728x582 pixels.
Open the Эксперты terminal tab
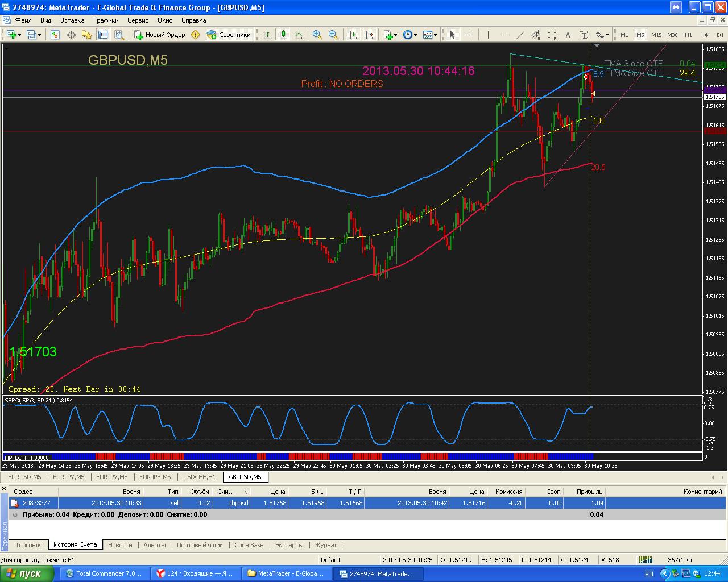289,545
